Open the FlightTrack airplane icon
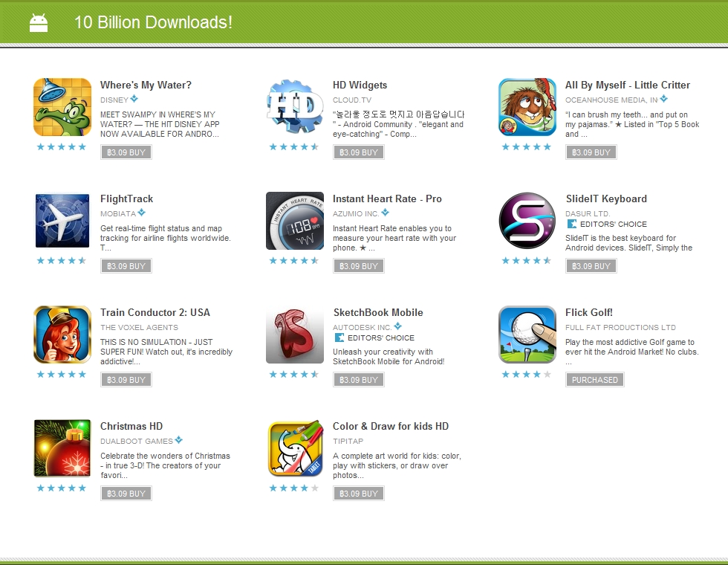This screenshot has height=565, width=728. pos(62,221)
